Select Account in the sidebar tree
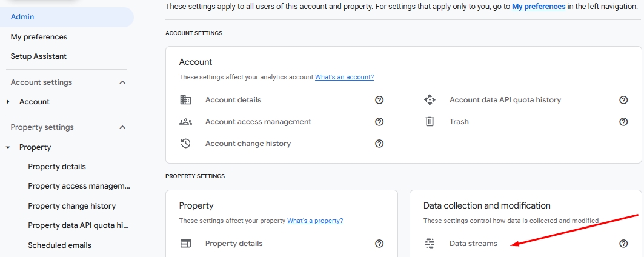644x257 pixels. pos(35,102)
